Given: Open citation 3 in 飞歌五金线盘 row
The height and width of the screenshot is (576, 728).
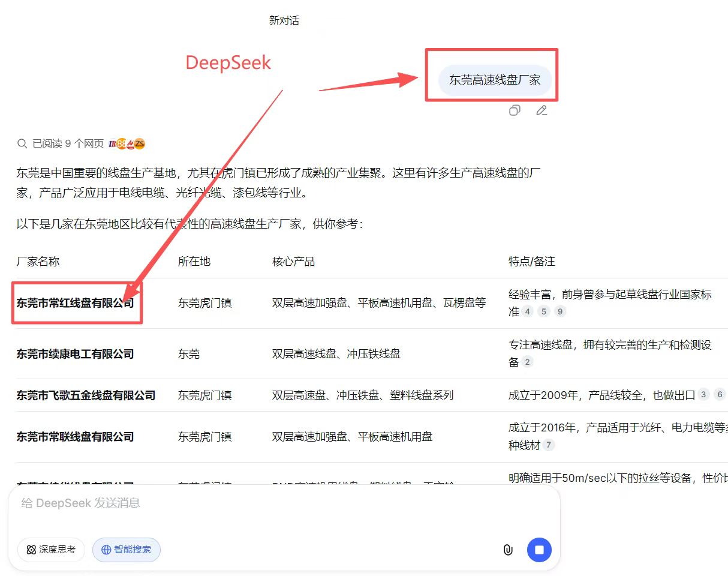Looking at the screenshot, I should (x=703, y=395).
